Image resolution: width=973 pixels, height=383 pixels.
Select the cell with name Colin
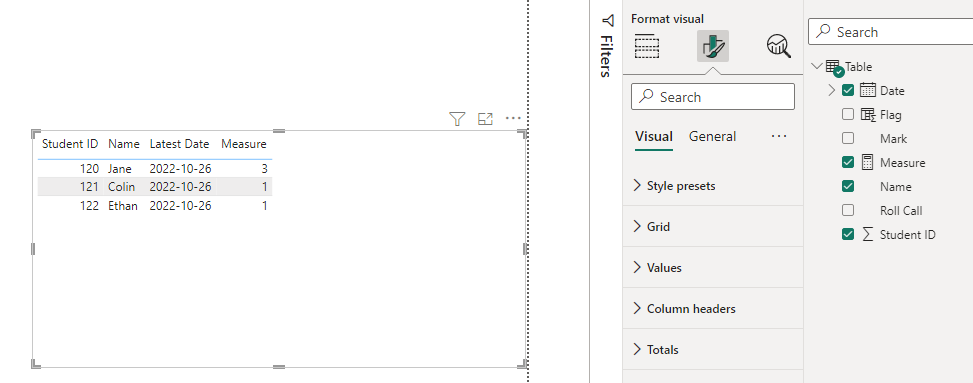click(x=121, y=187)
